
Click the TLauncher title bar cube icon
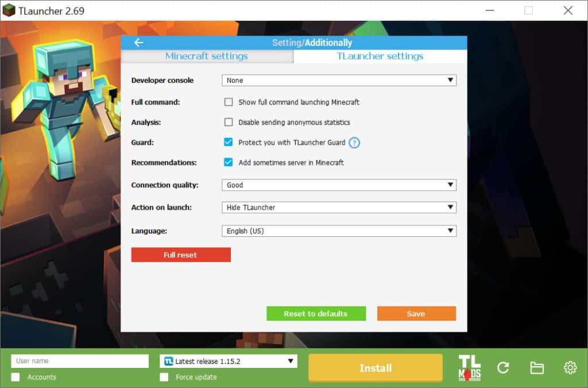(x=8, y=10)
